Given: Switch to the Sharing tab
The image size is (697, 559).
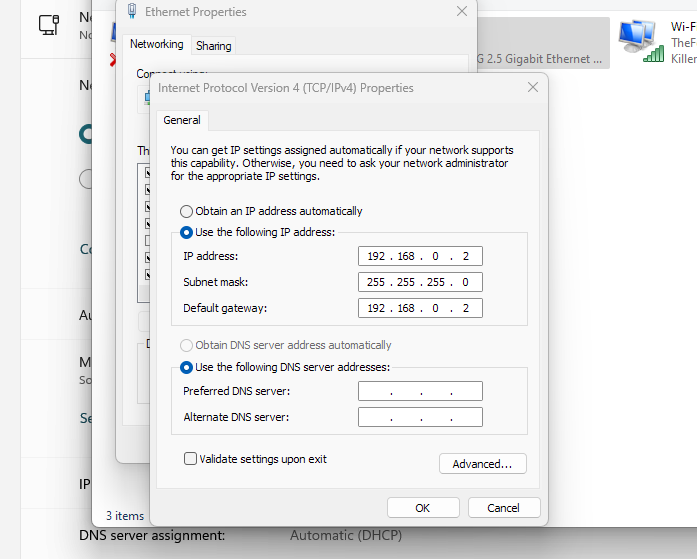Looking at the screenshot, I should (213, 46).
